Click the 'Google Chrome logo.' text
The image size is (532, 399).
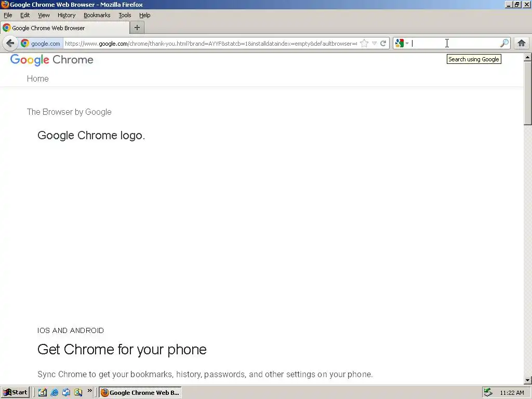(91, 136)
